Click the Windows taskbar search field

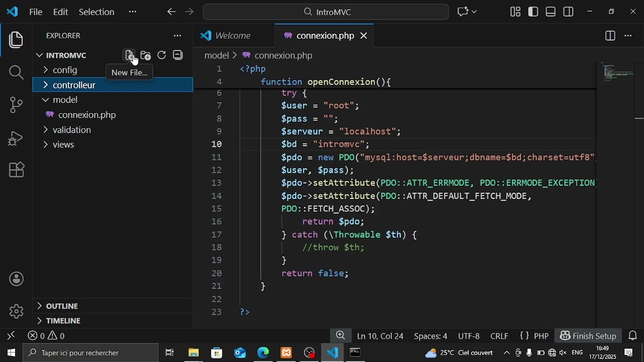(91, 353)
